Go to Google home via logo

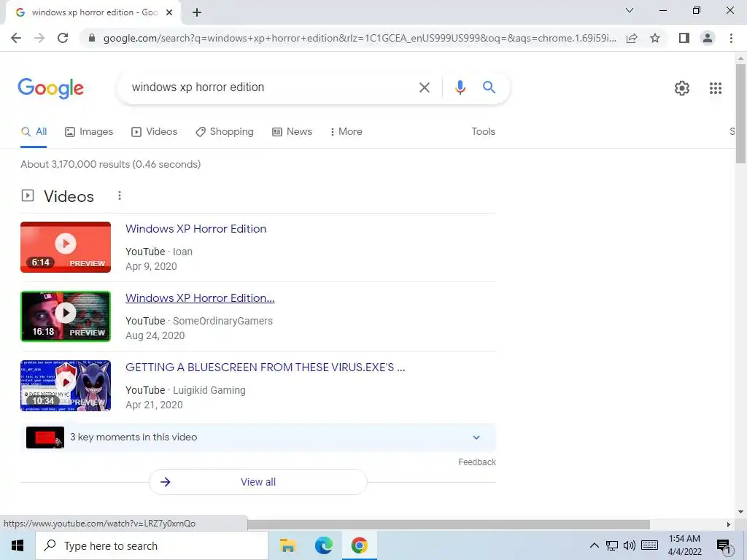click(x=50, y=88)
